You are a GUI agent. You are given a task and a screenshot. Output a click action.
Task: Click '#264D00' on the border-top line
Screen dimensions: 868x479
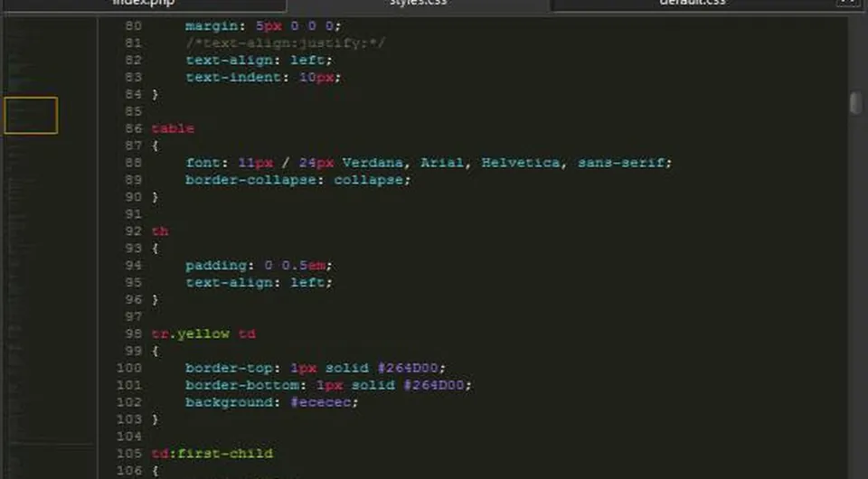pos(408,369)
